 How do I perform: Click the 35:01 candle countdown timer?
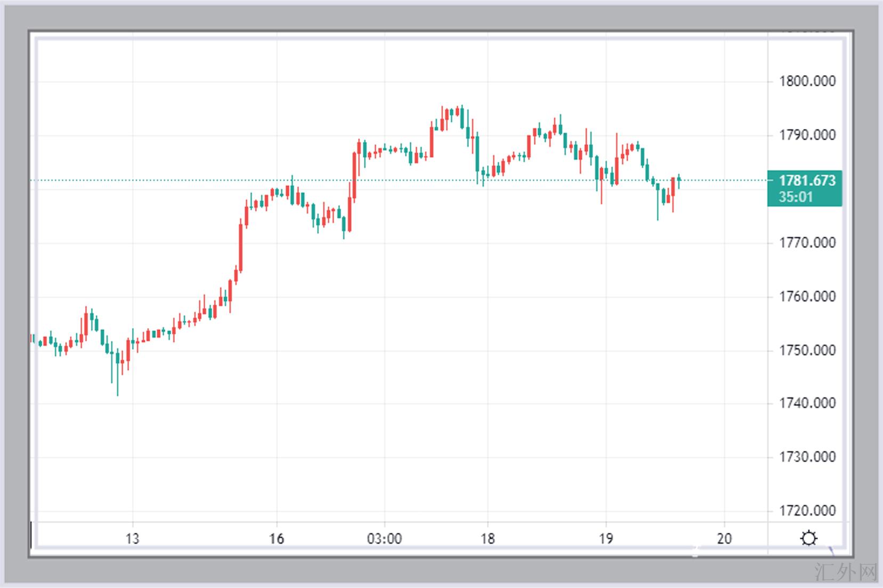coord(796,197)
